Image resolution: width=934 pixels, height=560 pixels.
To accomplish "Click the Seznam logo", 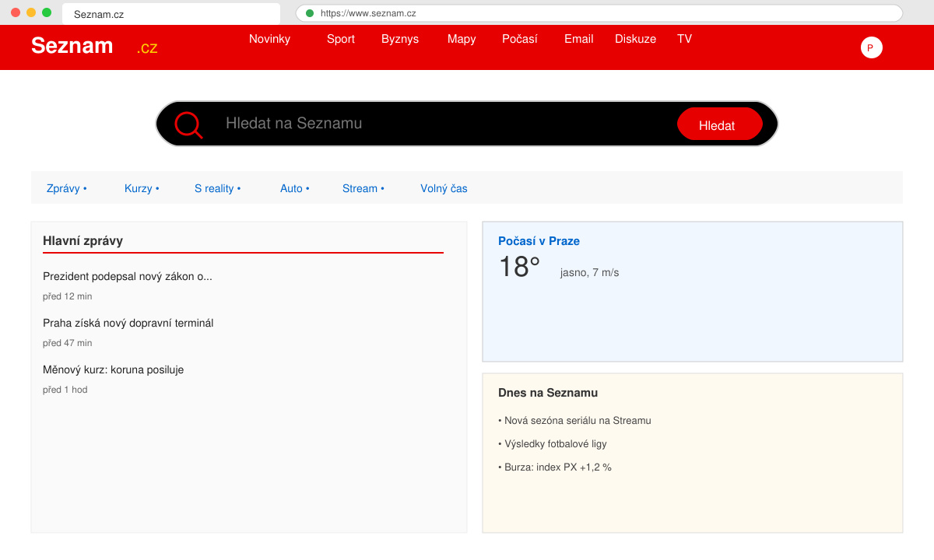I will click(x=72, y=46).
